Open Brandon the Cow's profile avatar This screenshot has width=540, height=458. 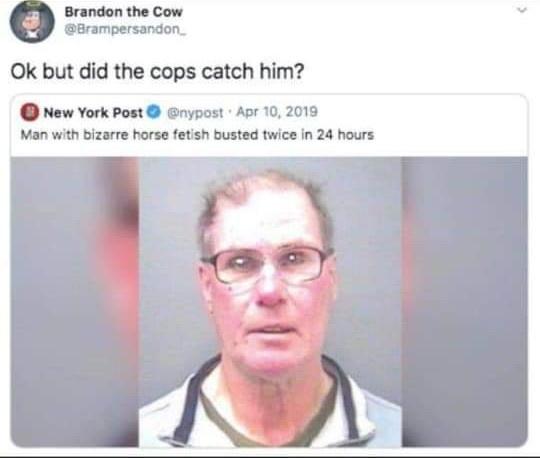32,22
